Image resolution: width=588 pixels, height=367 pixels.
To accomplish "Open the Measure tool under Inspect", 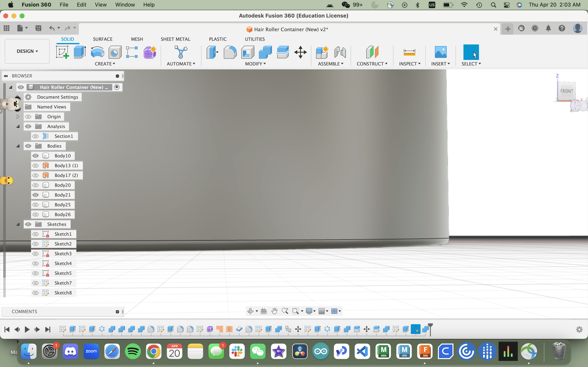I will click(409, 52).
